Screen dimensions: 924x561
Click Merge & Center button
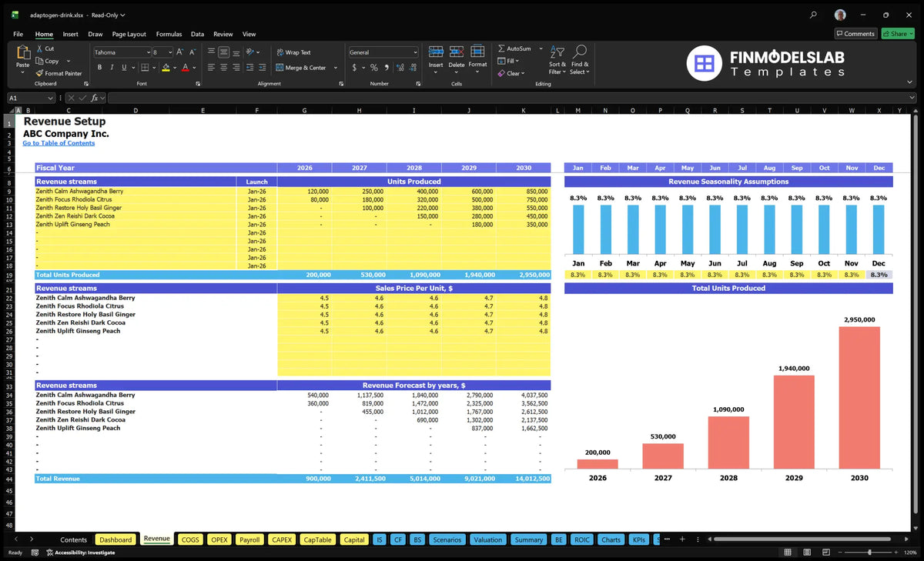pos(300,68)
